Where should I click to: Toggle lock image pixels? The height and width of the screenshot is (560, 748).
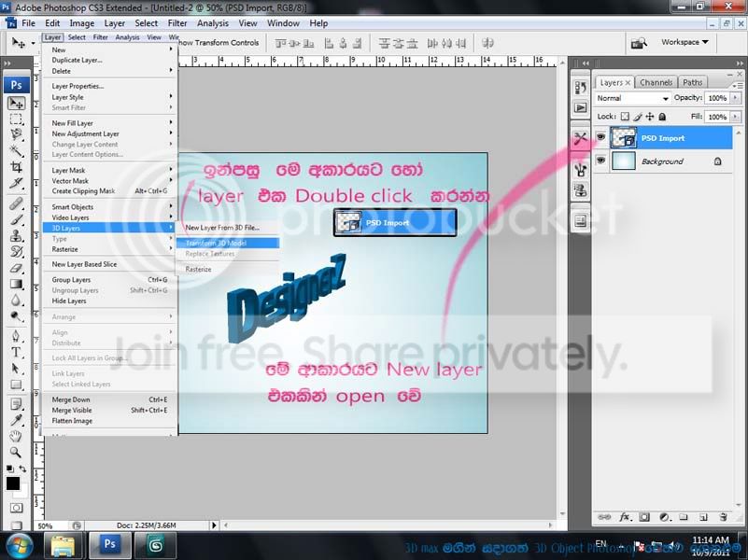pyautogui.click(x=638, y=117)
